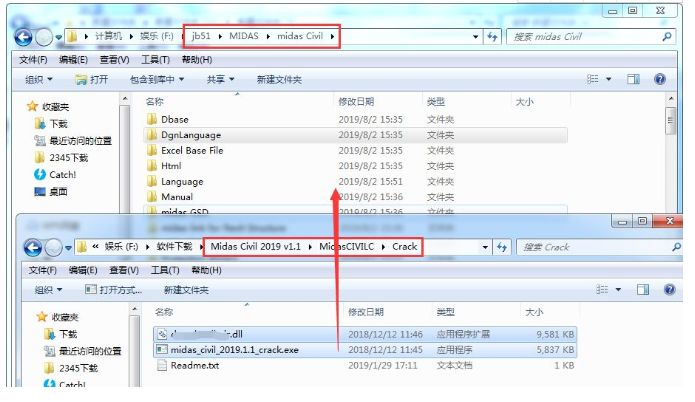695x402 pixels.
Task: Click Back arrow in midas Civil window
Action: click(23, 37)
